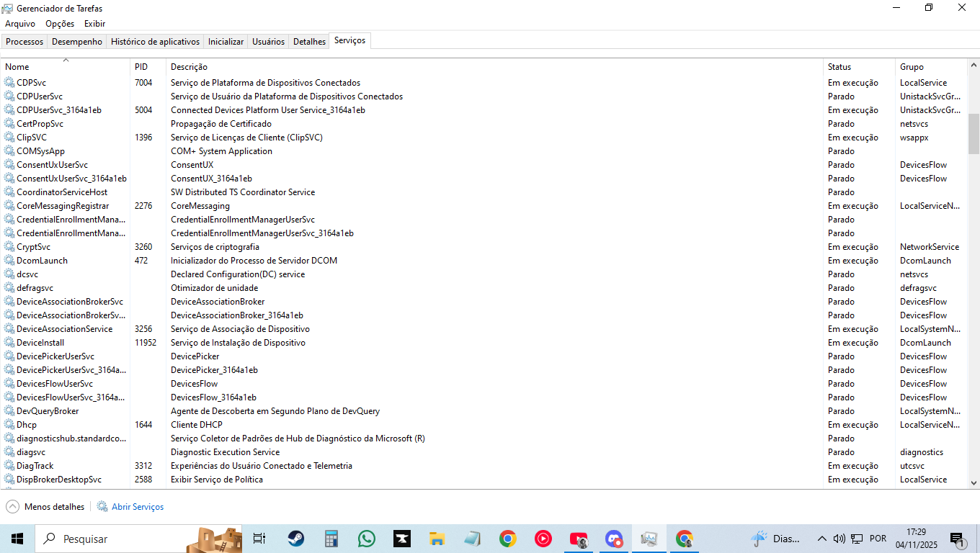Click the gear icon beside Abrir Serviços
This screenshot has height=553, width=980.
pyautogui.click(x=102, y=507)
